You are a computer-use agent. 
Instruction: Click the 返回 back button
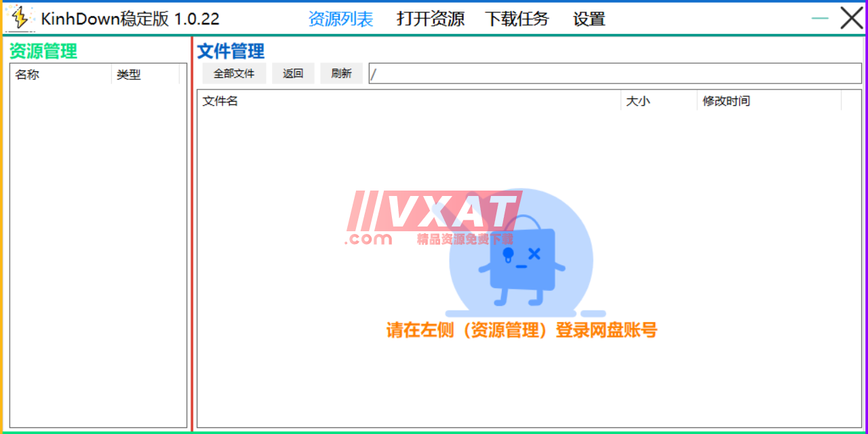coord(293,73)
